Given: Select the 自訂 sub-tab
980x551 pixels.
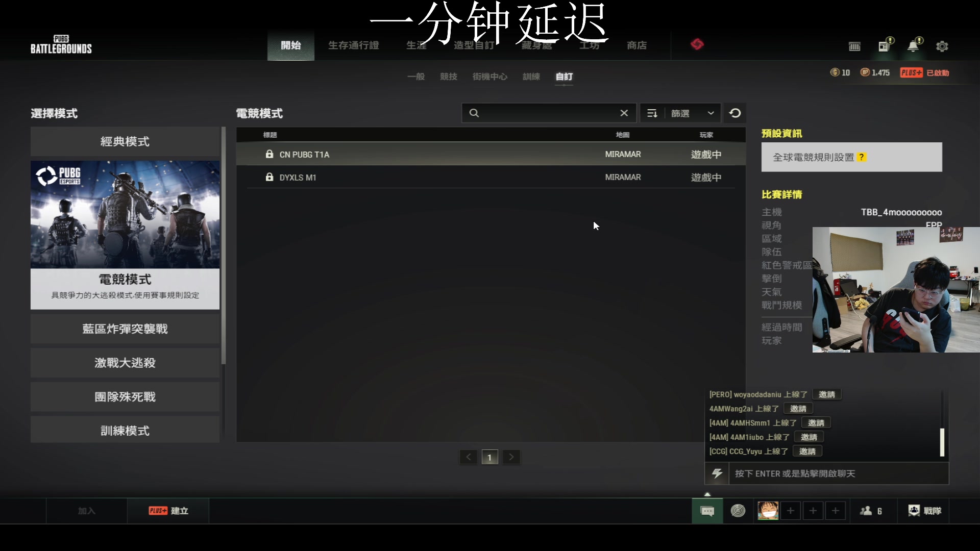Looking at the screenshot, I should [564, 77].
